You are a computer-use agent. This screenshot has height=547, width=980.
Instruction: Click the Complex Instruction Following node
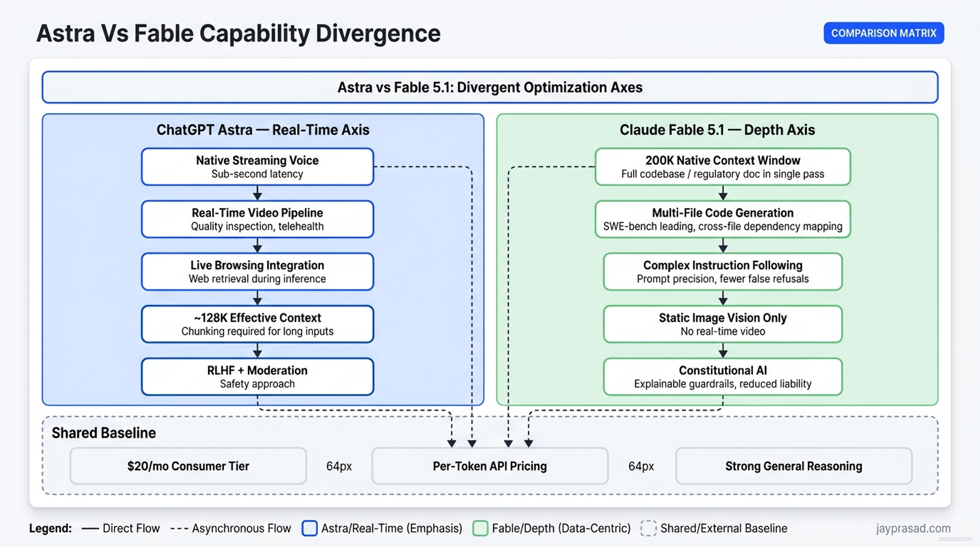[723, 272]
